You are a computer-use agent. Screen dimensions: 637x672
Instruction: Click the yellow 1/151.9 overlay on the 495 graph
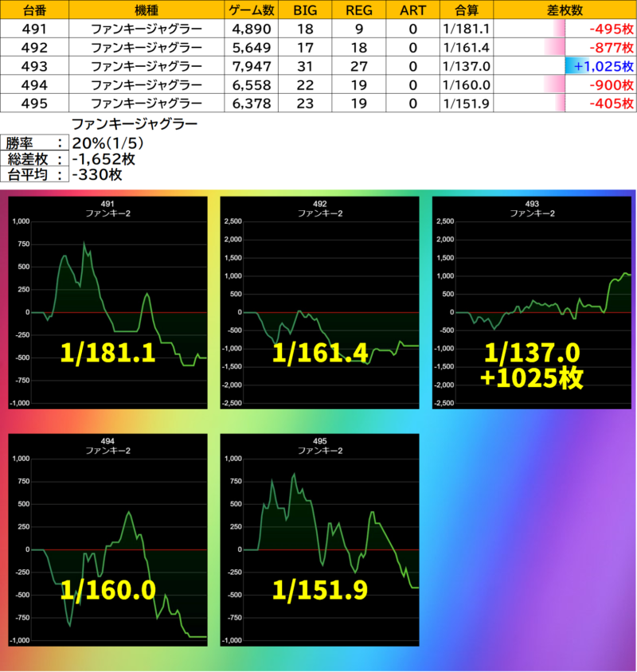pyautogui.click(x=320, y=590)
